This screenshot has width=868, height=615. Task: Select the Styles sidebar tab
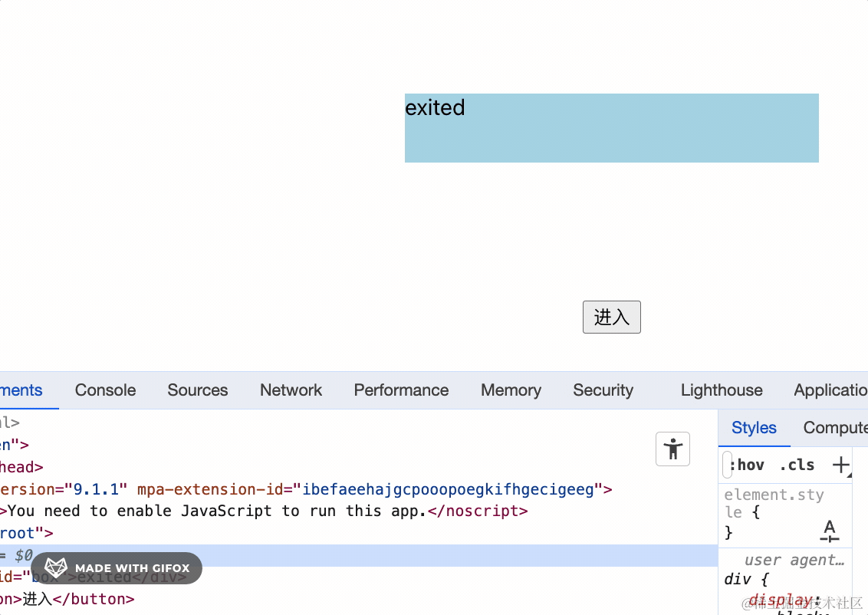click(754, 428)
